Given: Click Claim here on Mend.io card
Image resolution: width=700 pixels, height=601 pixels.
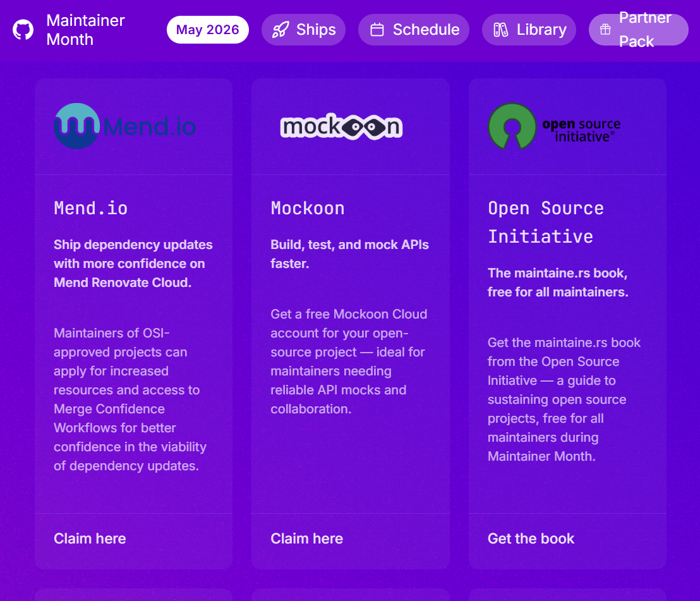Looking at the screenshot, I should tap(90, 538).
